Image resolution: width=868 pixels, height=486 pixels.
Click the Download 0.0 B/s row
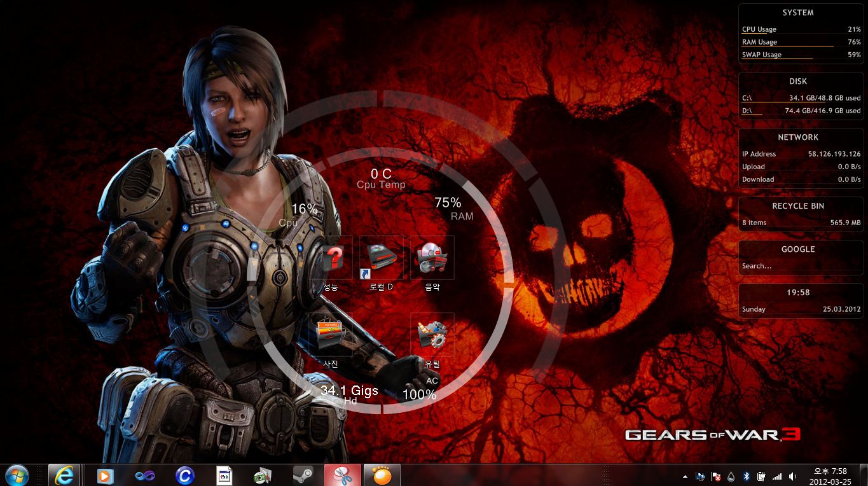tap(801, 179)
